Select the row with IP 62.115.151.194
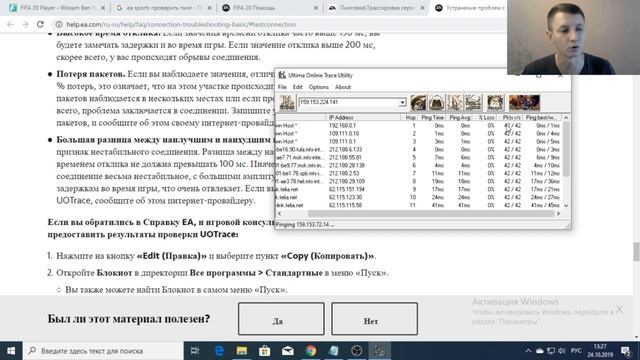 pos(419,189)
